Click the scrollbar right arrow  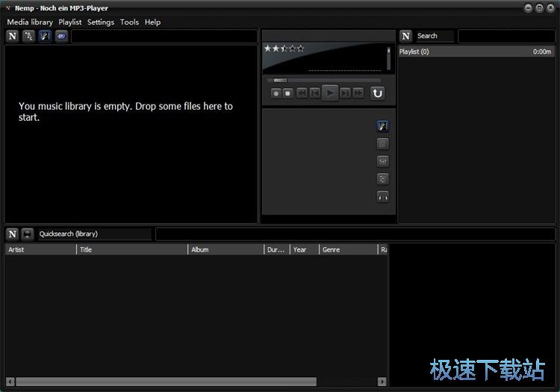coord(382,382)
